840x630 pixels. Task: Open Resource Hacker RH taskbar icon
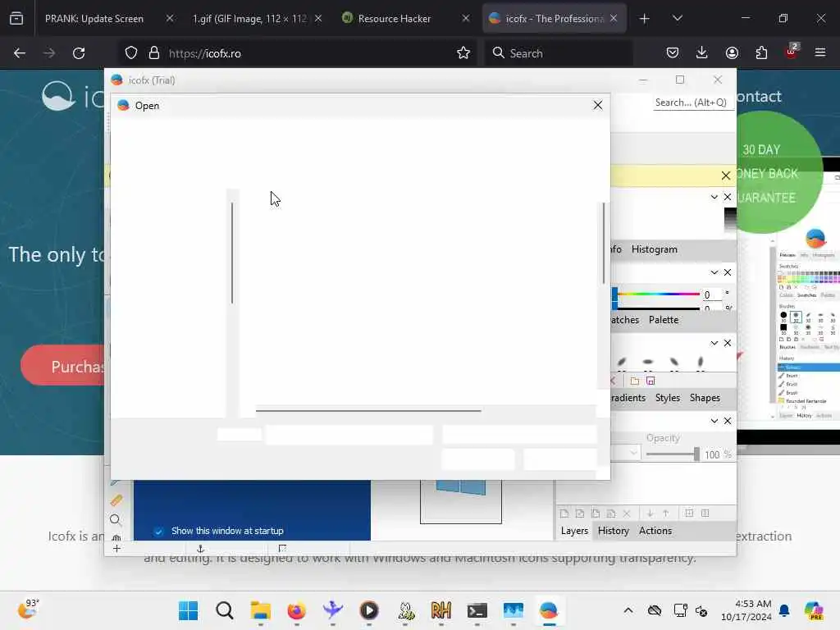tap(441, 610)
